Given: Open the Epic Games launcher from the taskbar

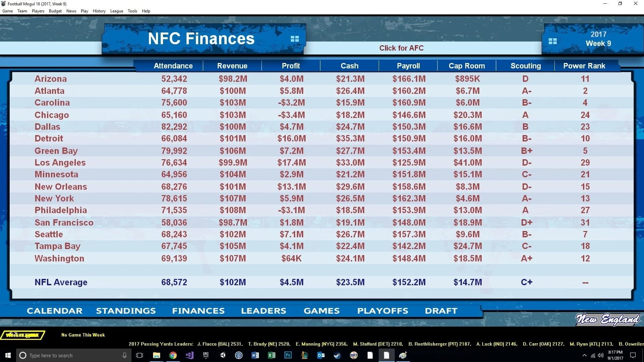Looking at the screenshot, I should tap(206, 355).
